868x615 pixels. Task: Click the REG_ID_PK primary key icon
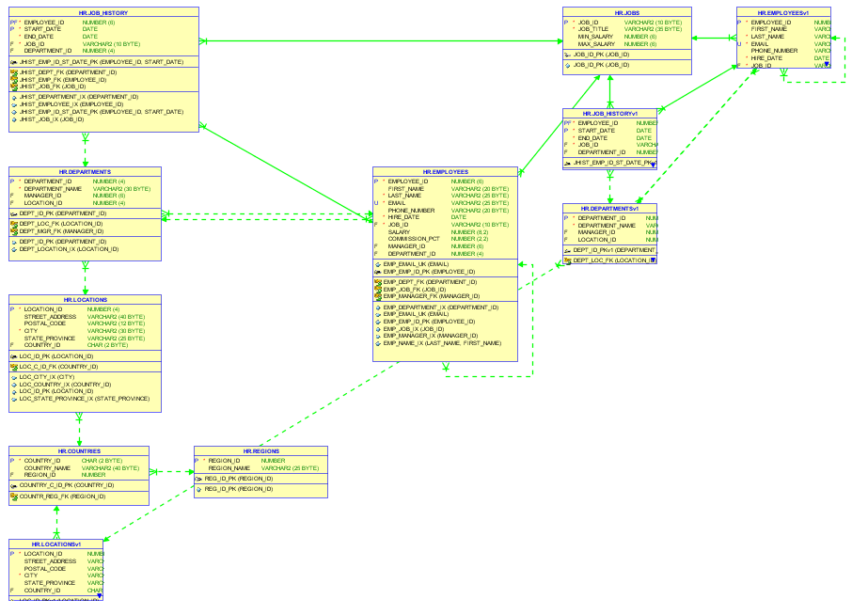198,479
